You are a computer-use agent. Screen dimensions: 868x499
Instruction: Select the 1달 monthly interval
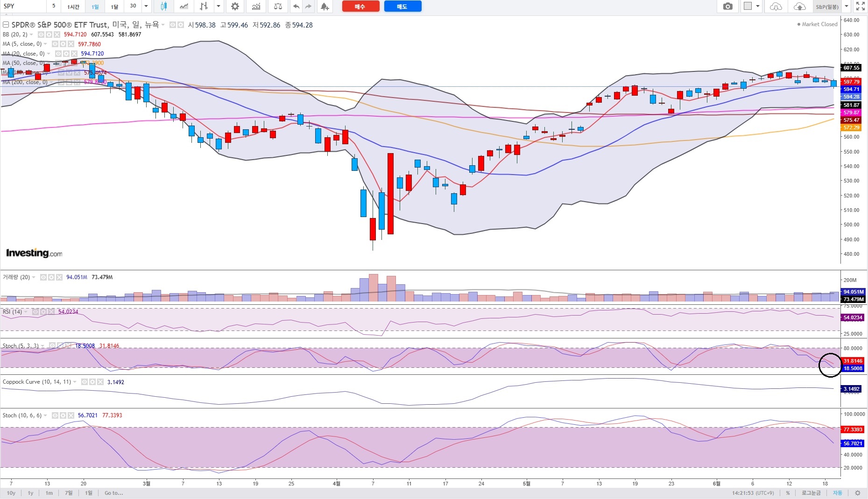point(114,7)
